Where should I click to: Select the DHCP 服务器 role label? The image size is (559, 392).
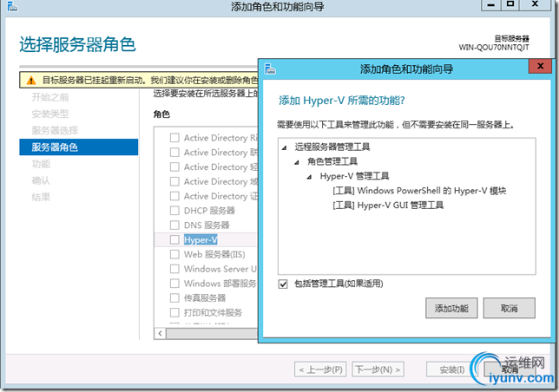[209, 211]
